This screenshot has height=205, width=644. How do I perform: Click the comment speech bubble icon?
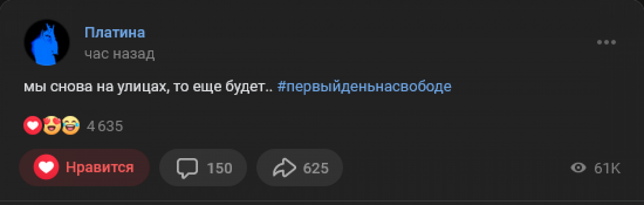187,168
